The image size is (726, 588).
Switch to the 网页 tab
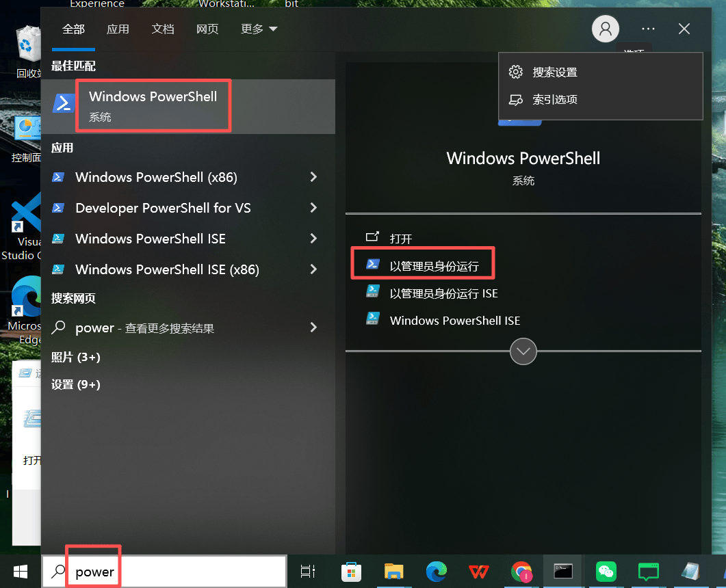click(x=207, y=29)
